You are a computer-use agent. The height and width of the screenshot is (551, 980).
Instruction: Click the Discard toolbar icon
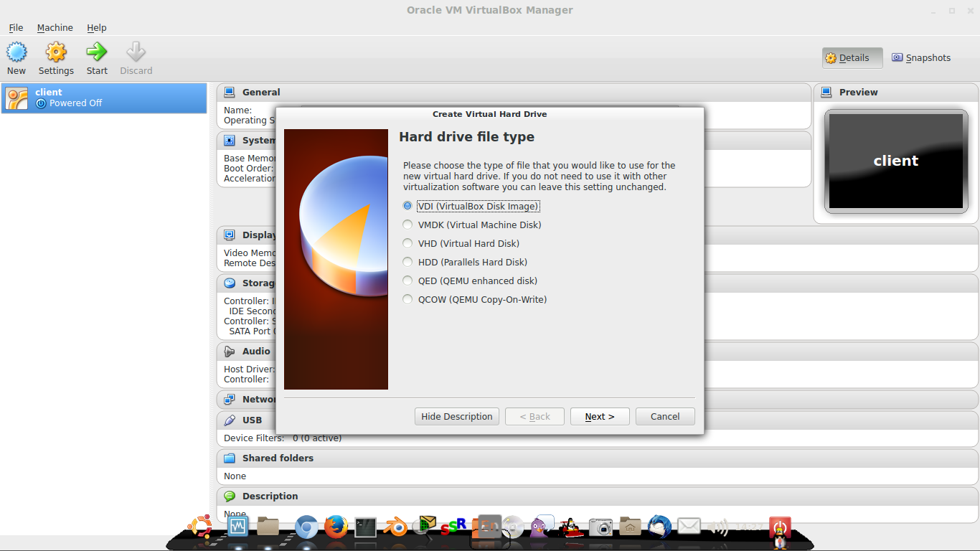136,52
